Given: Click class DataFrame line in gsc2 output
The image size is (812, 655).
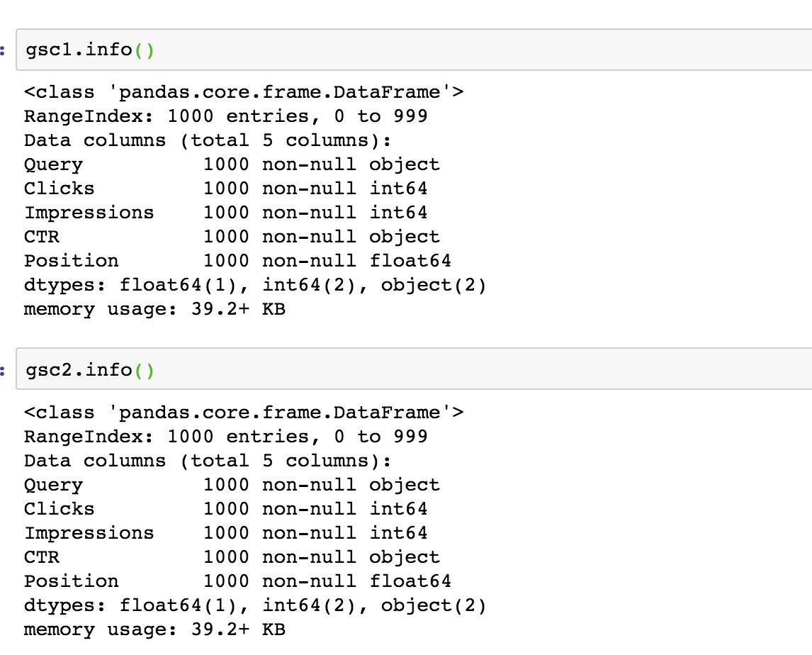Looking at the screenshot, I should pyautogui.click(x=244, y=413).
